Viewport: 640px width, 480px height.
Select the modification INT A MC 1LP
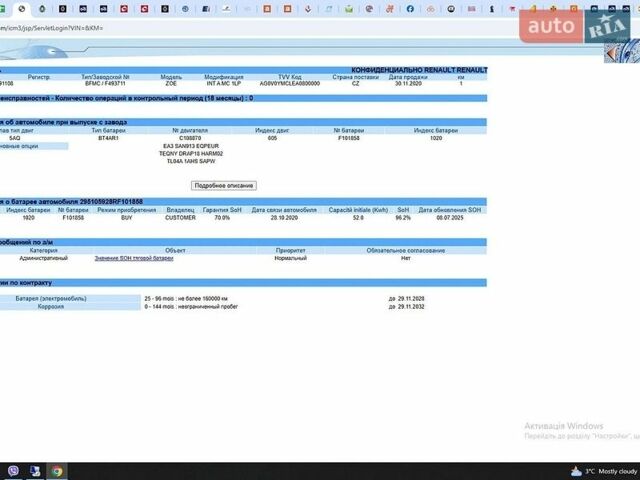224,83
